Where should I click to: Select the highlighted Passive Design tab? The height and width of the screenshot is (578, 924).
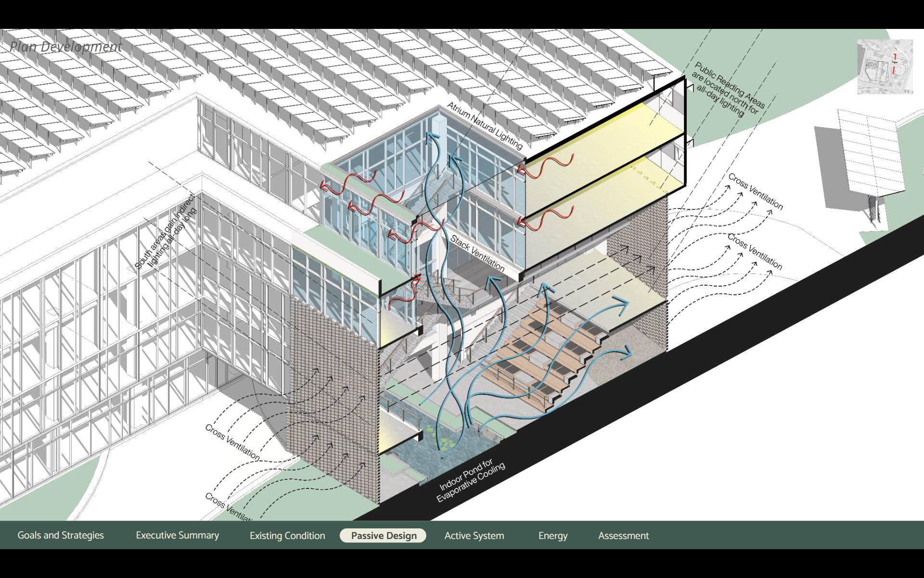pyautogui.click(x=384, y=536)
